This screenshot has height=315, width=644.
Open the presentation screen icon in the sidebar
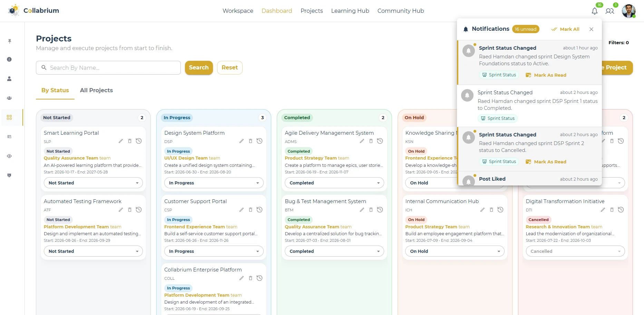10,175
